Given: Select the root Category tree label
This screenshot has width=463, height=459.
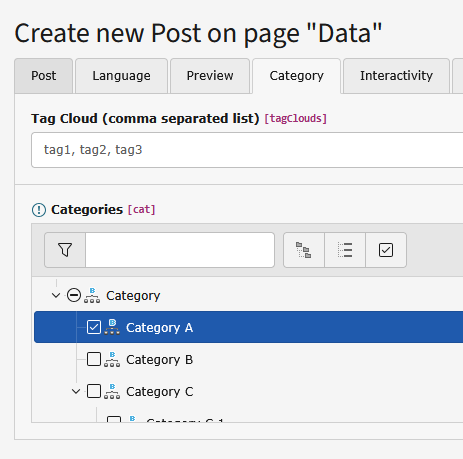Looking at the screenshot, I should point(133,296).
